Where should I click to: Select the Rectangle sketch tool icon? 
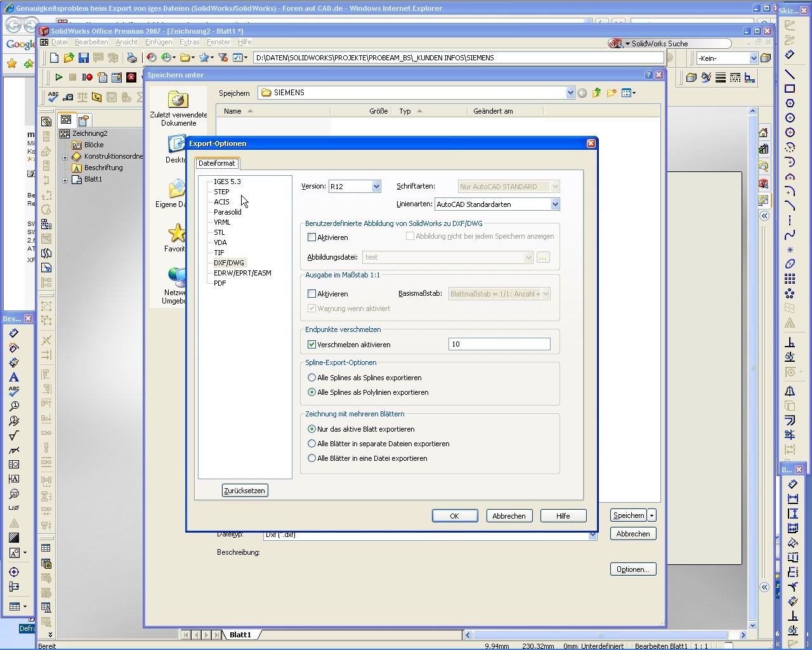tap(790, 89)
